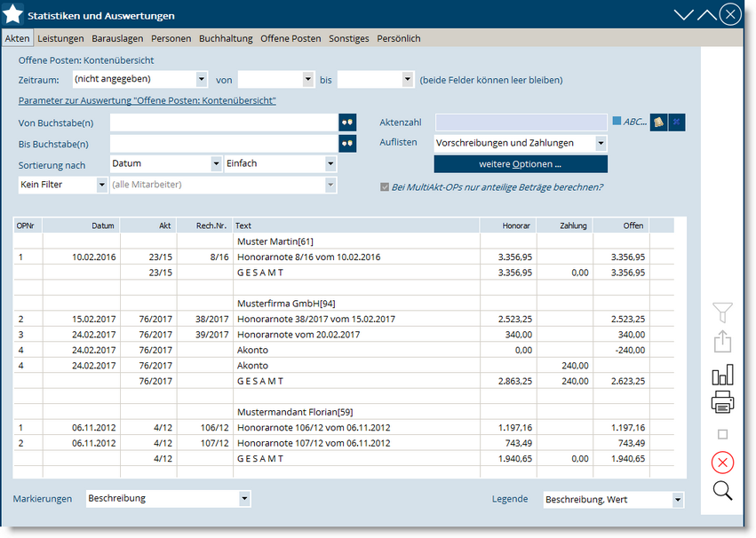This screenshot has width=756, height=538.
Task: Toggle 'Bei MultiAkt-OPs nur anteilige Beträge' checkbox
Action: coord(385,186)
